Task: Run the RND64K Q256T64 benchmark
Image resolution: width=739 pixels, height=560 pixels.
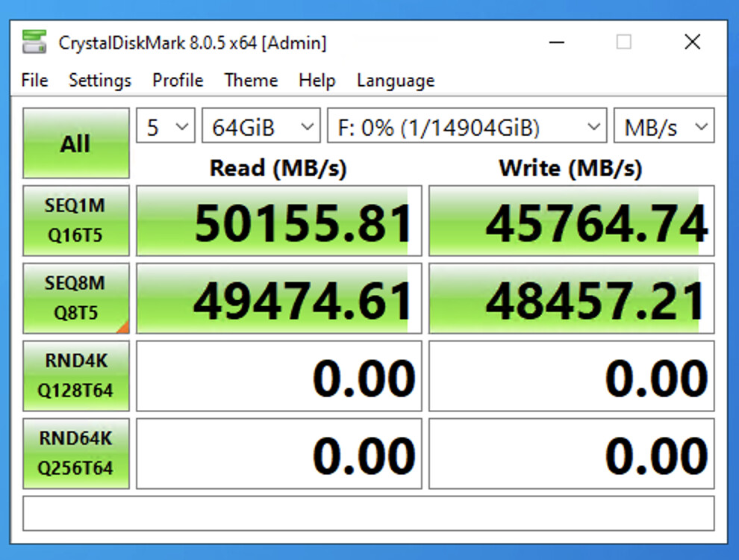Action: click(75, 453)
